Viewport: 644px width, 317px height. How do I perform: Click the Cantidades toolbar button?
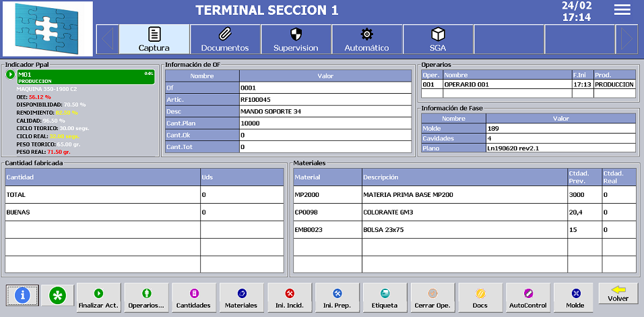193,297
